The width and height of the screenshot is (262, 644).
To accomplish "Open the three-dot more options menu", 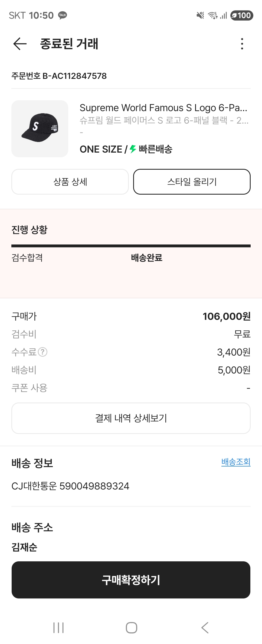I will (x=242, y=44).
